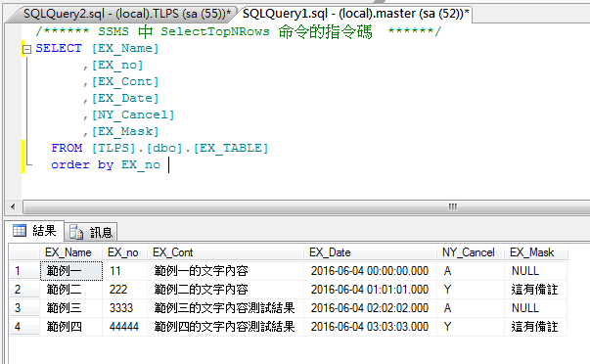Click [TLPS].[dbo].[EX_TABLE] in the query
This screenshot has width=590, height=364.
180,148
